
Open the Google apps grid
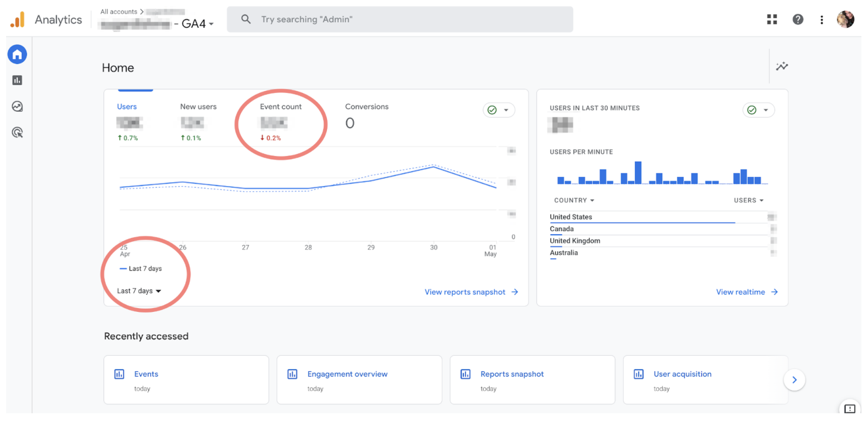click(772, 19)
